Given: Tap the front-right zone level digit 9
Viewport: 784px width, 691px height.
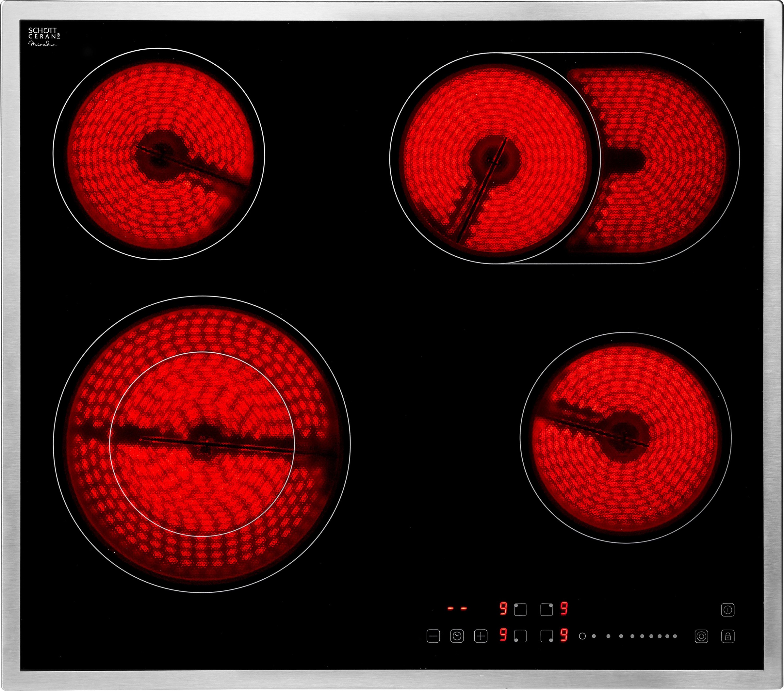Looking at the screenshot, I should pos(563,635).
